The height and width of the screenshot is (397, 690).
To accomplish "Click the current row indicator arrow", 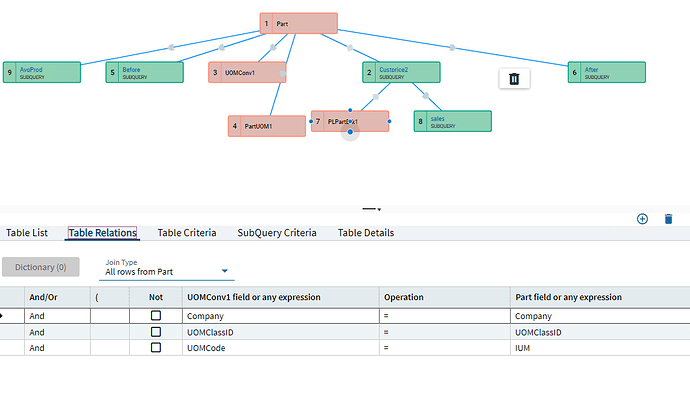I will (x=1, y=316).
